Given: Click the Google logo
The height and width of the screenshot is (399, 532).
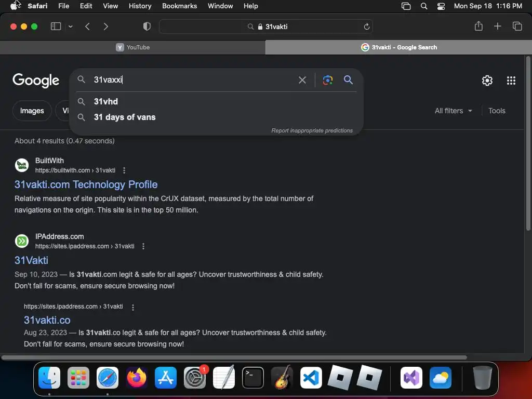Looking at the screenshot, I should tap(36, 81).
